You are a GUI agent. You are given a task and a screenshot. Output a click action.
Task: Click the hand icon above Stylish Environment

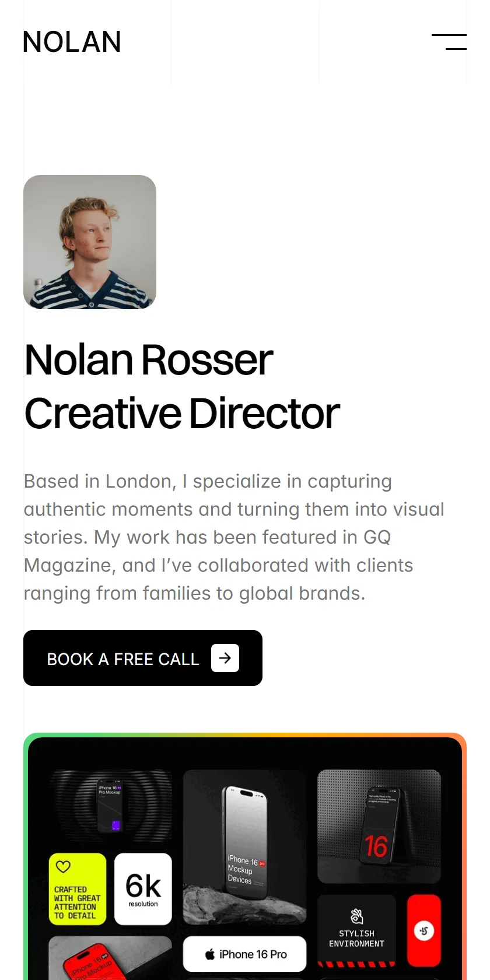coord(356,916)
